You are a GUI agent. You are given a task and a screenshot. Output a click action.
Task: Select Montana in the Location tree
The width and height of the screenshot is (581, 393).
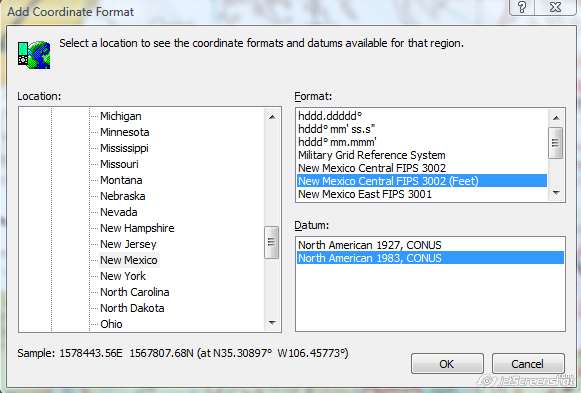coord(121,180)
